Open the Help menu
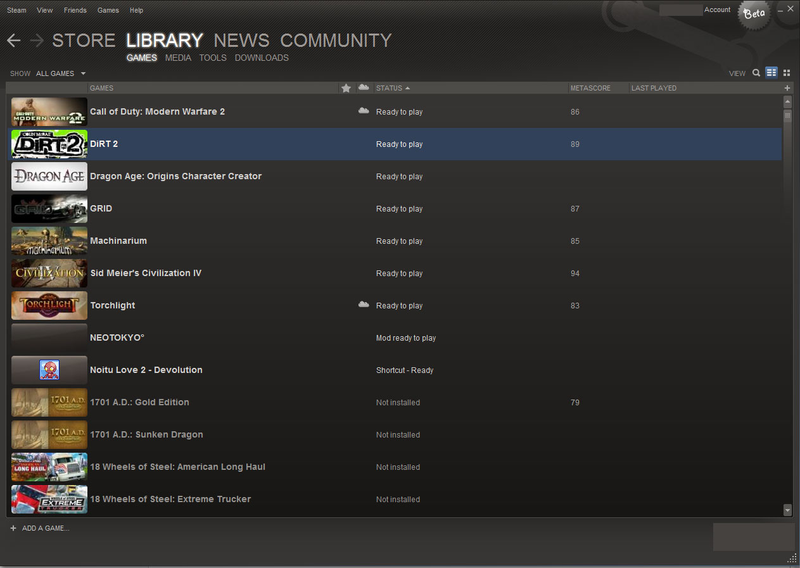Screen dimensions: 800x568 pos(136,10)
